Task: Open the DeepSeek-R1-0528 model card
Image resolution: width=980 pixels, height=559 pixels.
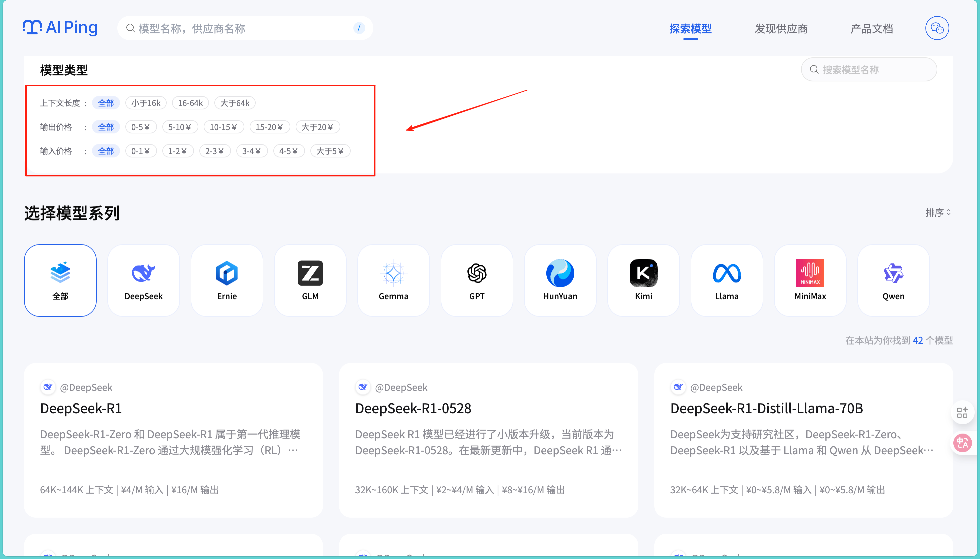Action: 413,408
